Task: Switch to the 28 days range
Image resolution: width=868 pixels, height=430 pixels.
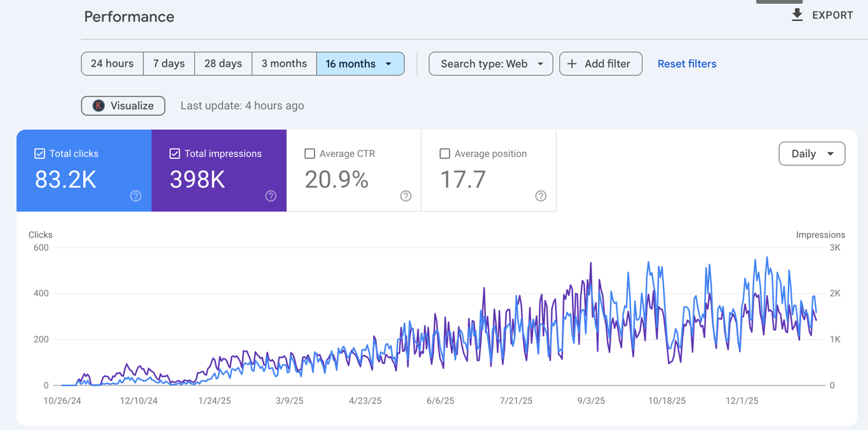Action: click(223, 64)
